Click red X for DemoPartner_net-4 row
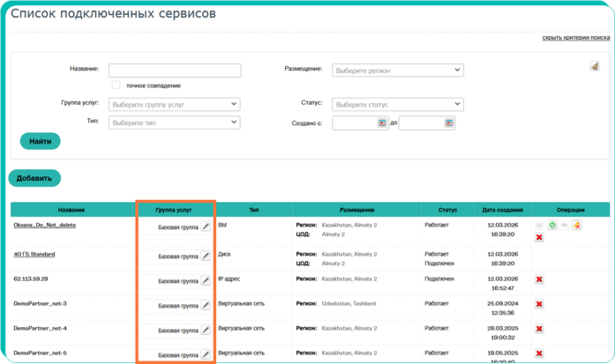Image resolution: width=615 pixels, height=364 pixels. click(x=539, y=329)
